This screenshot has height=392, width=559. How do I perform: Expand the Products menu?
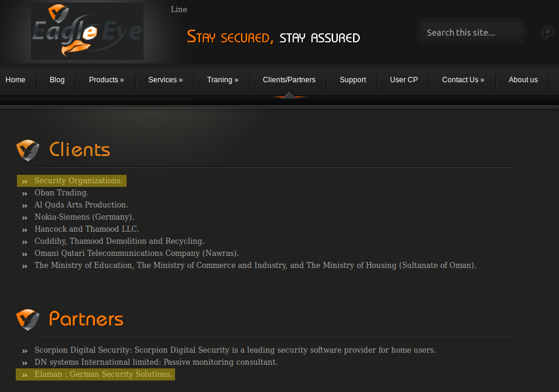106,80
